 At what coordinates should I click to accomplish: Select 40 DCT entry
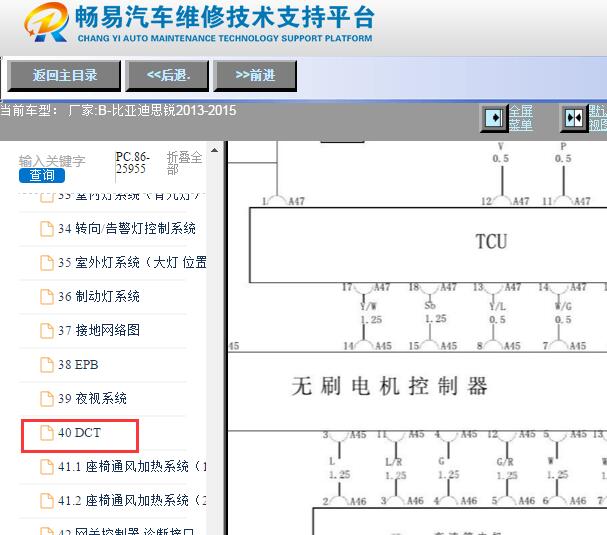coord(79,432)
